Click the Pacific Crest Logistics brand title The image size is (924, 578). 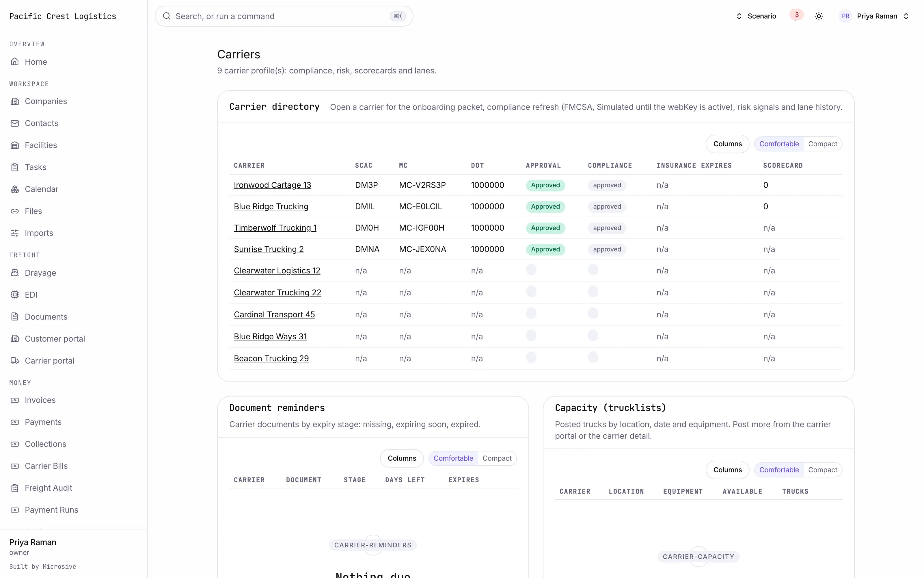coord(63,16)
